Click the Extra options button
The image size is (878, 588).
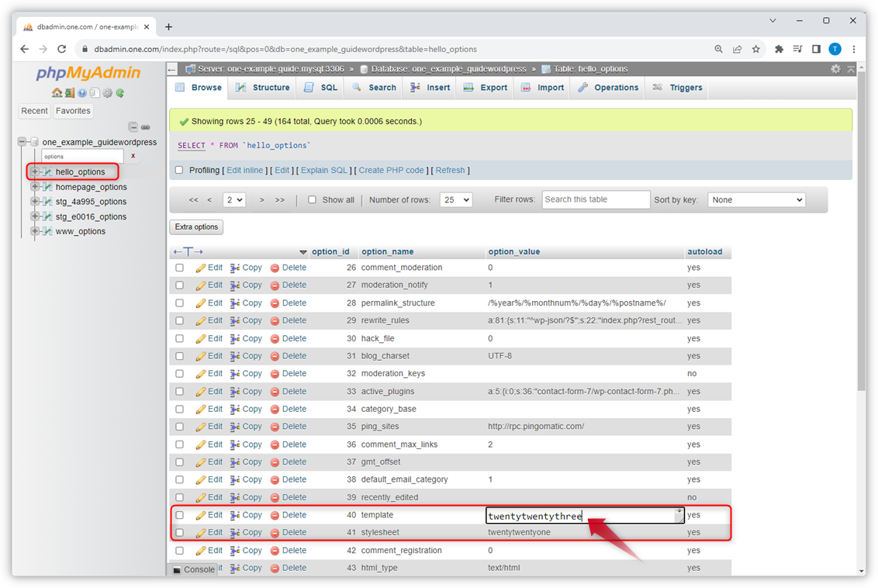point(195,227)
